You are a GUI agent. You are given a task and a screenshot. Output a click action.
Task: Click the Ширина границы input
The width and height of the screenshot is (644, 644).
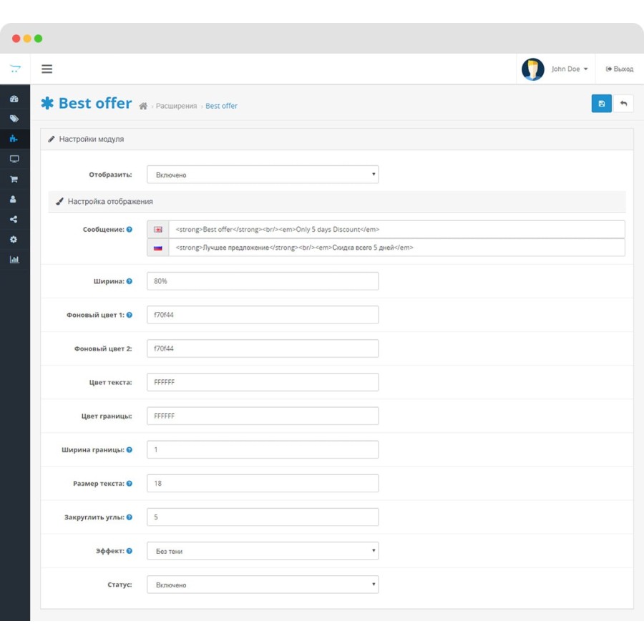click(x=263, y=450)
